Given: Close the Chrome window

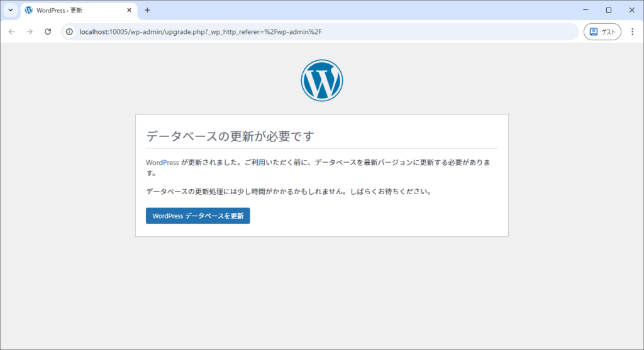Looking at the screenshot, I should tap(631, 10).
